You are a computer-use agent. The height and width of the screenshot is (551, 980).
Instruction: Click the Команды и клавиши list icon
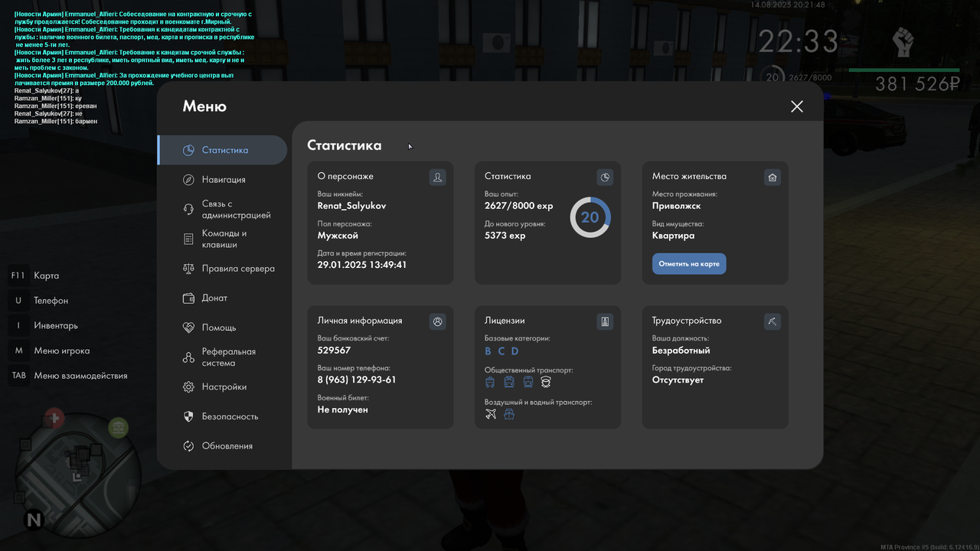188,239
